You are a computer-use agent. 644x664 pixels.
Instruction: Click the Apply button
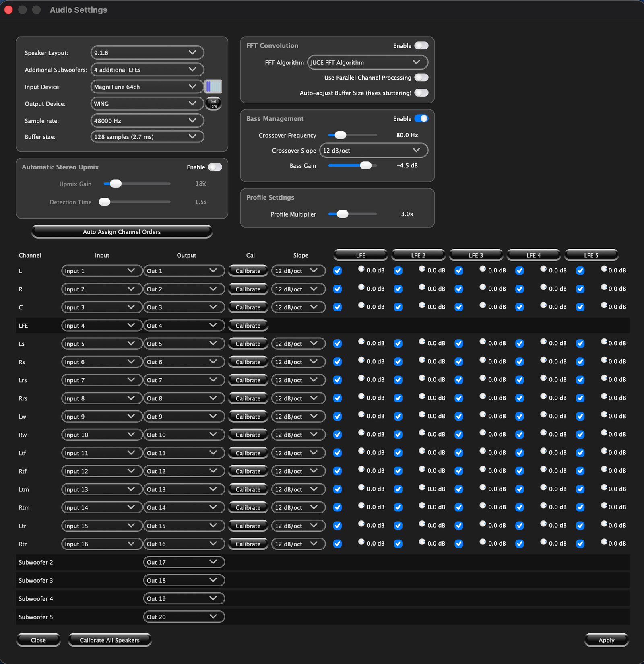pyautogui.click(x=606, y=640)
